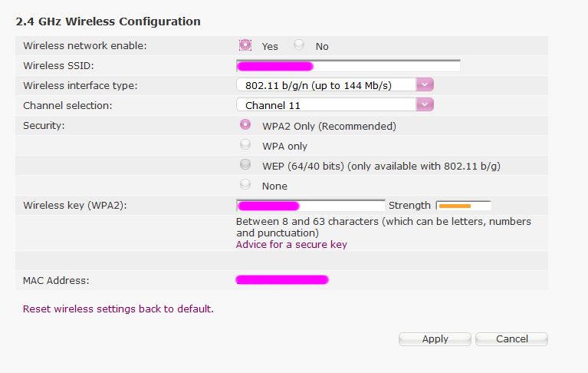Set security to None
This screenshot has height=373, width=588.
pos(245,185)
